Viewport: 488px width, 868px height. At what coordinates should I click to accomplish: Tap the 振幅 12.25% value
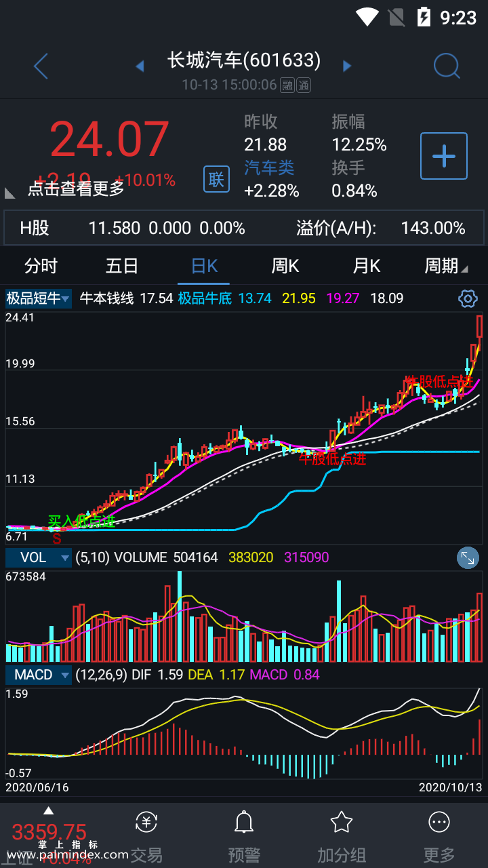pyautogui.click(x=359, y=144)
